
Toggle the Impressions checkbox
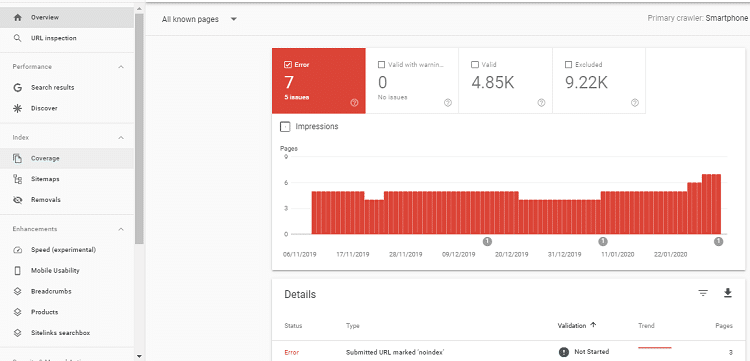(x=285, y=127)
